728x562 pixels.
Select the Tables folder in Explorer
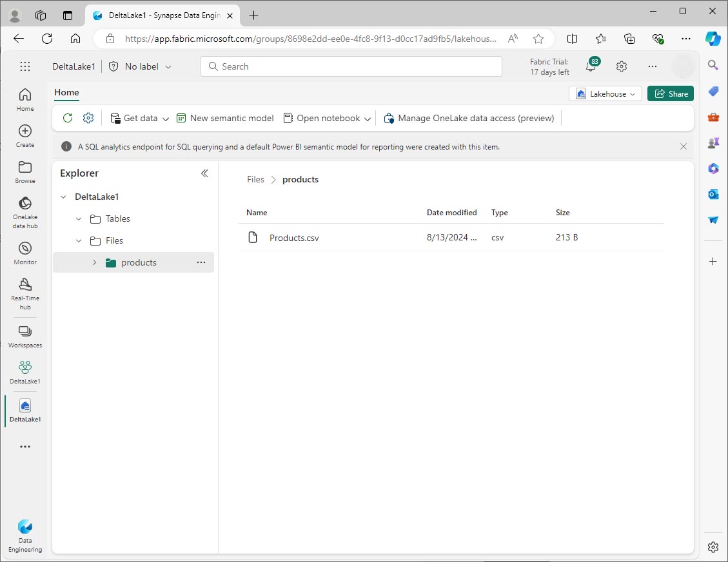117,218
